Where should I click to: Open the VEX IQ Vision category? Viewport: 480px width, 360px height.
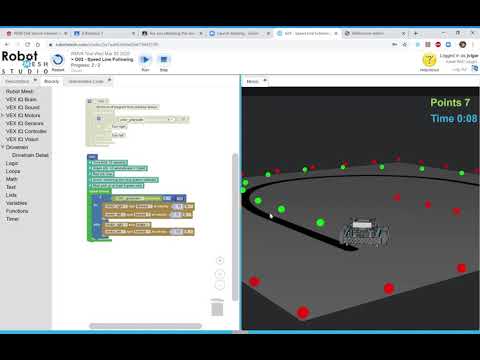pyautogui.click(x=22, y=139)
